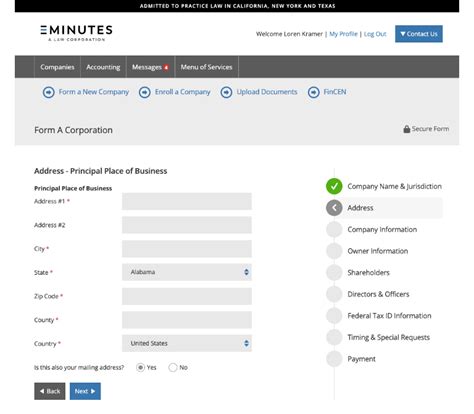Click the Address #1 input field

coord(187,201)
